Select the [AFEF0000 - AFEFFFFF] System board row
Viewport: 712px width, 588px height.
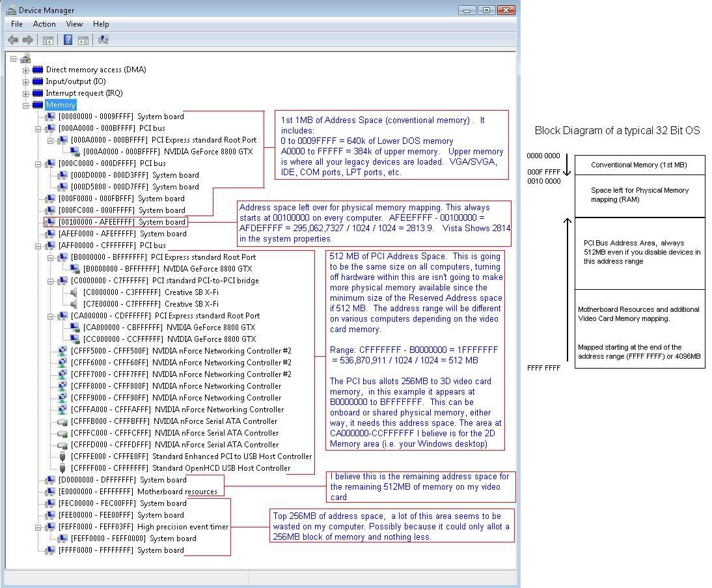click(122, 234)
